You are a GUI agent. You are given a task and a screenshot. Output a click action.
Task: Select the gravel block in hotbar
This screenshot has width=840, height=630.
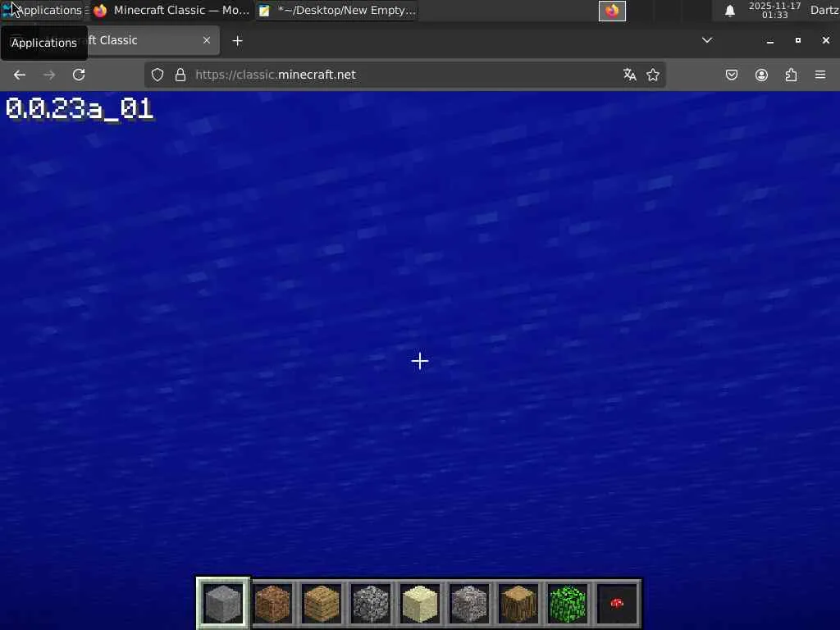pos(469,603)
